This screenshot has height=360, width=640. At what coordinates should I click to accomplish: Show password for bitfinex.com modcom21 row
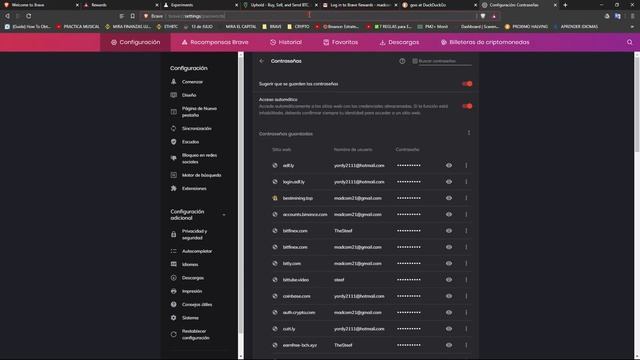[449, 247]
